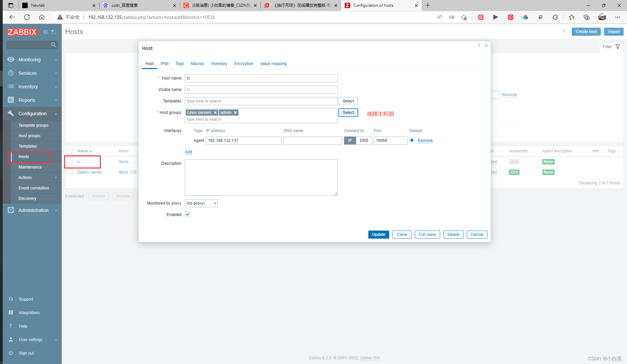Switch to the Tags tab
This screenshot has width=627, height=364.
coord(180,64)
